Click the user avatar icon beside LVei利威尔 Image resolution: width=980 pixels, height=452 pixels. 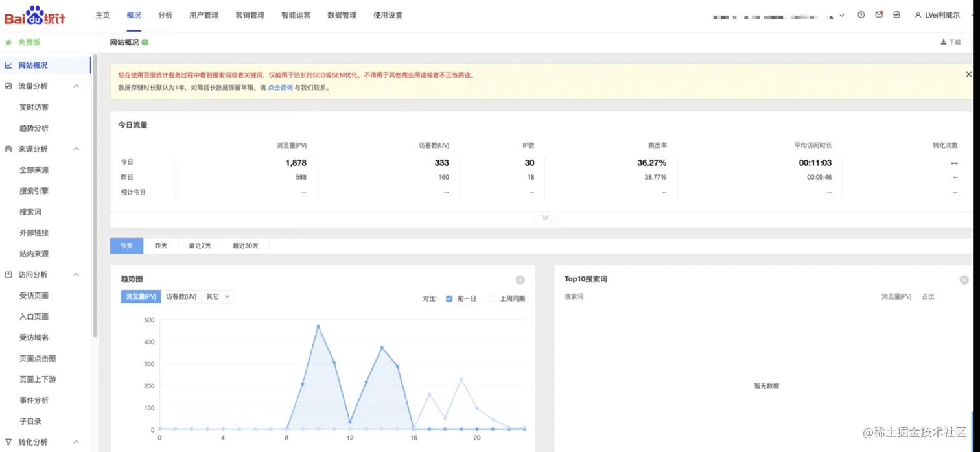(918, 15)
